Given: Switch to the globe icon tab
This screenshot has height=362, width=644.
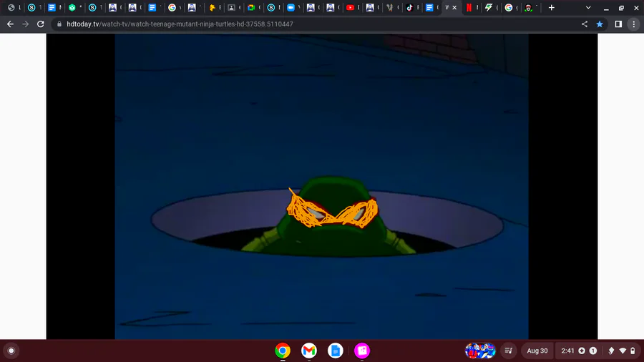Looking at the screenshot, I should tap(11, 7).
